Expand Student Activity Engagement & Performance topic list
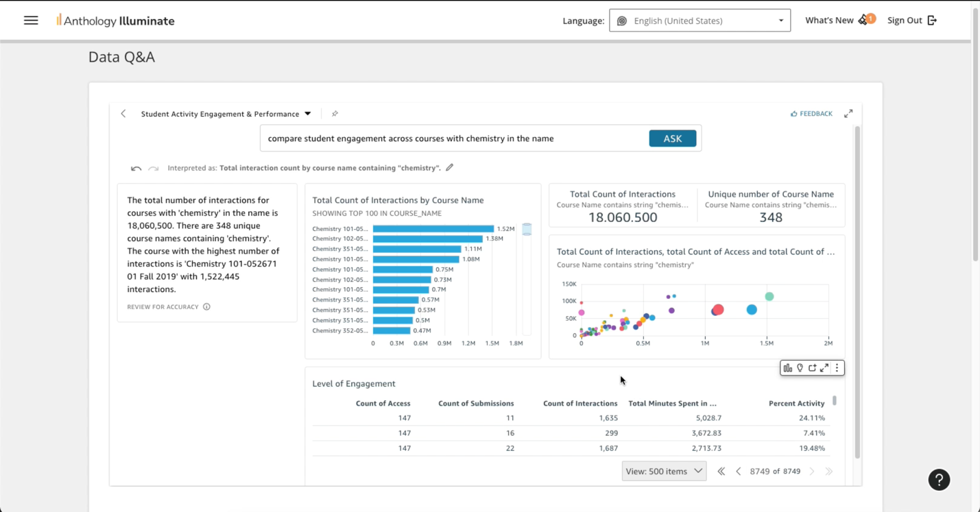980x512 pixels. pos(308,114)
